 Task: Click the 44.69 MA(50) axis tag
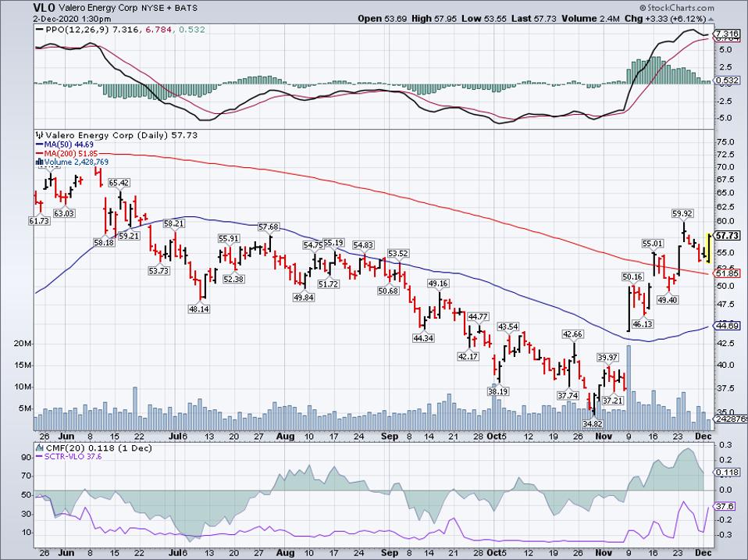728,326
